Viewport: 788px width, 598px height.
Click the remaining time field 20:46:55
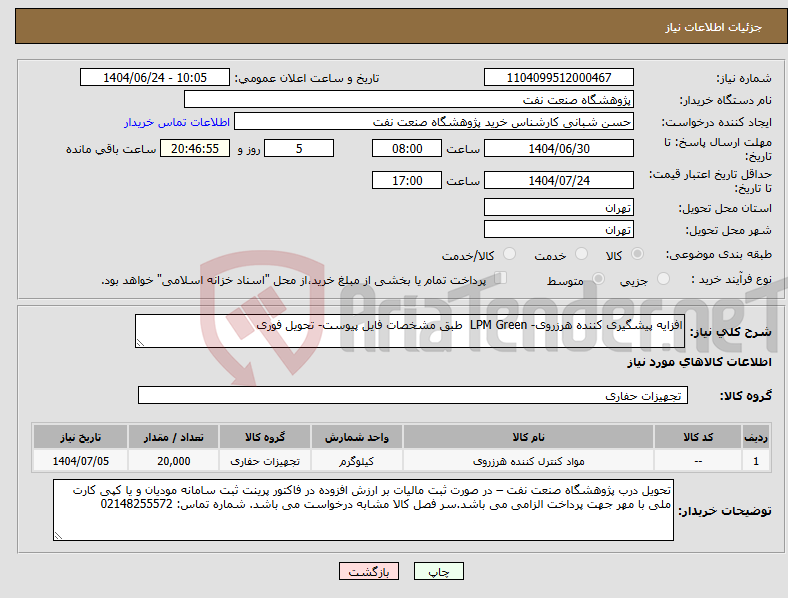195,148
